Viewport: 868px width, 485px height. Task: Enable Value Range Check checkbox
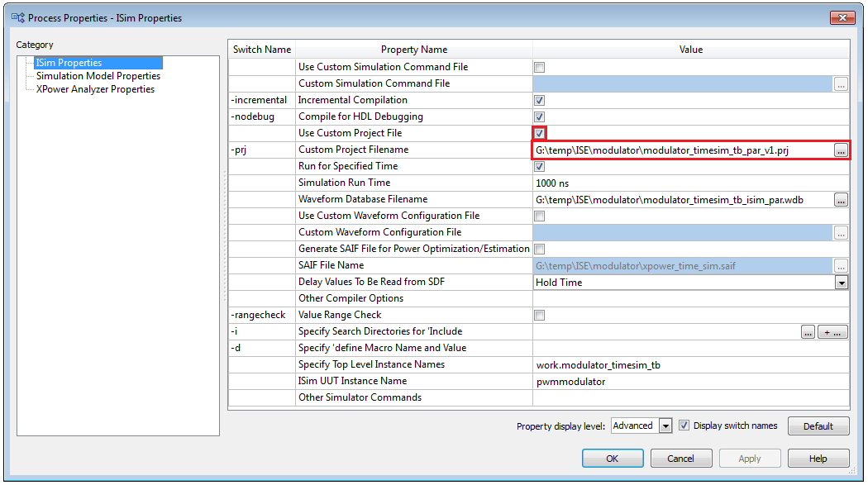tap(539, 316)
